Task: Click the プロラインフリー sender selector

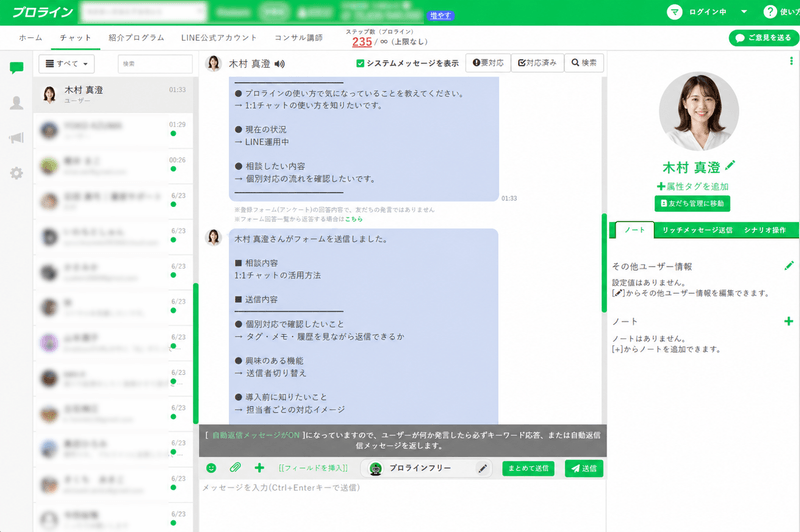Action: click(427, 468)
